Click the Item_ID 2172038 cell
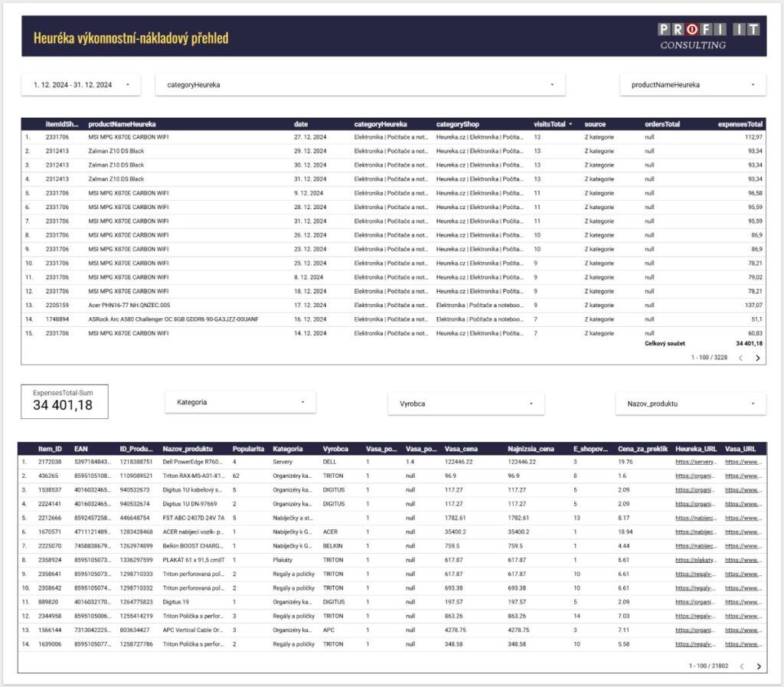 click(50, 462)
